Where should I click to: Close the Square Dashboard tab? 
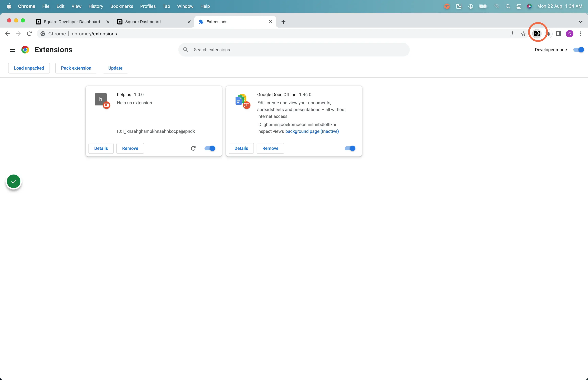[x=189, y=22]
